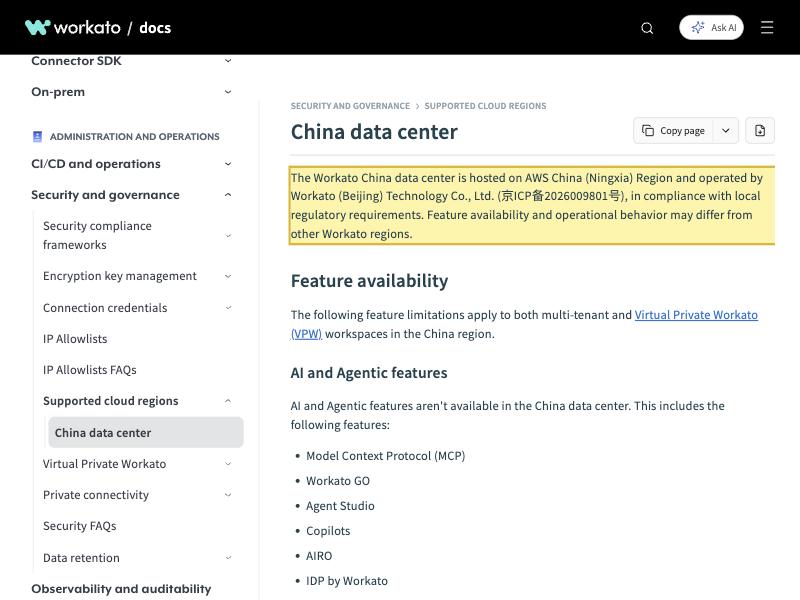Expand the Connector SDK section
The height and width of the screenshot is (600, 800).
coord(228,61)
